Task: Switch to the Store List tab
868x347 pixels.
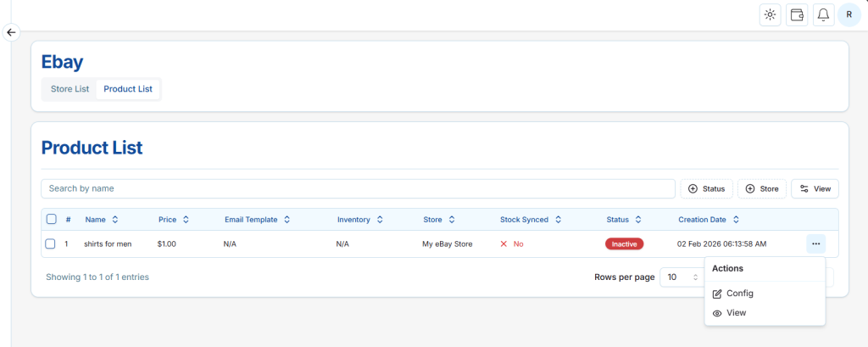Action: [x=70, y=89]
